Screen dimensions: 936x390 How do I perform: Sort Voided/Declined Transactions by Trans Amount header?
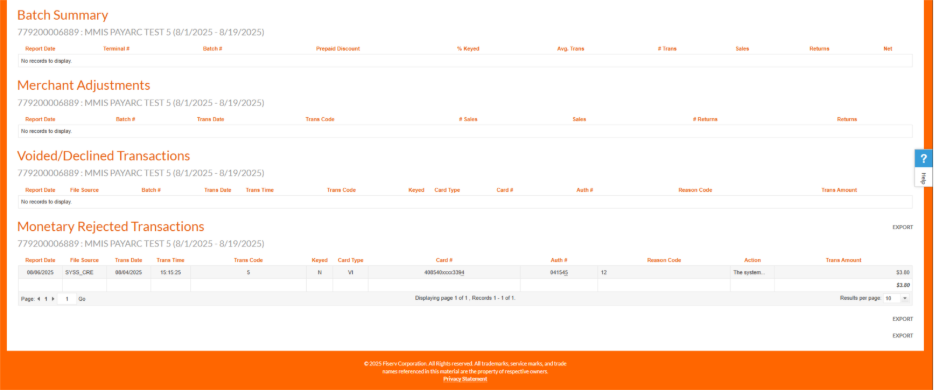pyautogui.click(x=839, y=190)
